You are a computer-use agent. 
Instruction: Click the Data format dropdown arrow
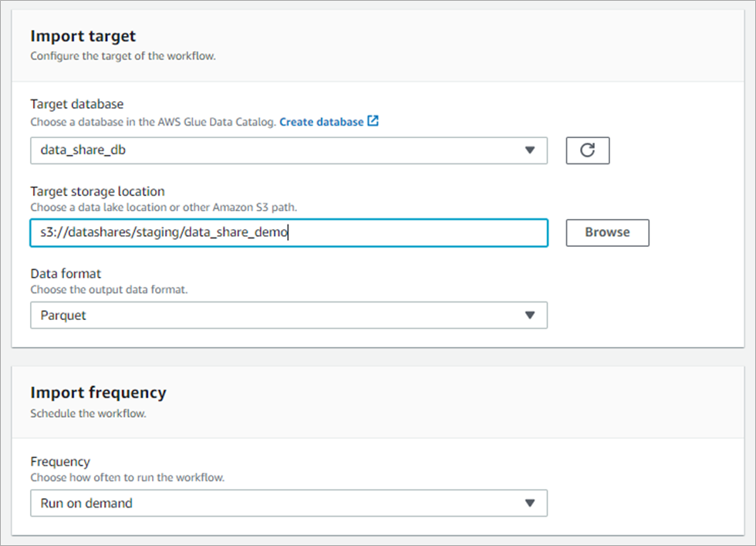pyautogui.click(x=529, y=315)
